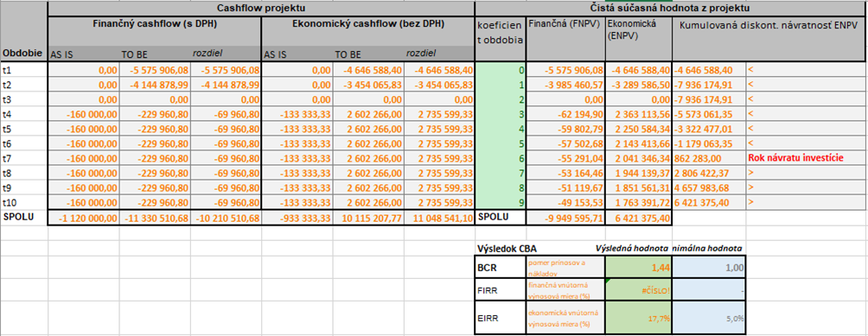Screen dimensions: 868x336
Task: Select FNPV cell -49 153,53
Action: [565, 202]
